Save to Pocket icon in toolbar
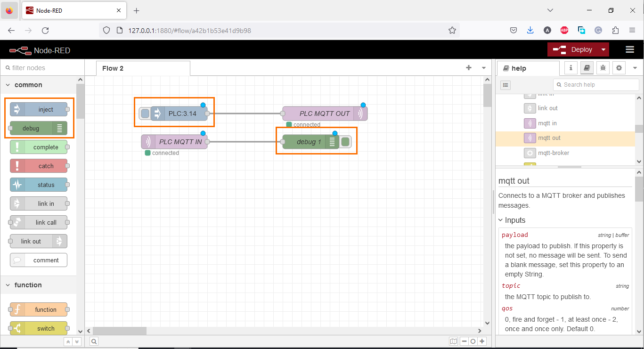Screen dimensions: 644x349 click(514, 30)
